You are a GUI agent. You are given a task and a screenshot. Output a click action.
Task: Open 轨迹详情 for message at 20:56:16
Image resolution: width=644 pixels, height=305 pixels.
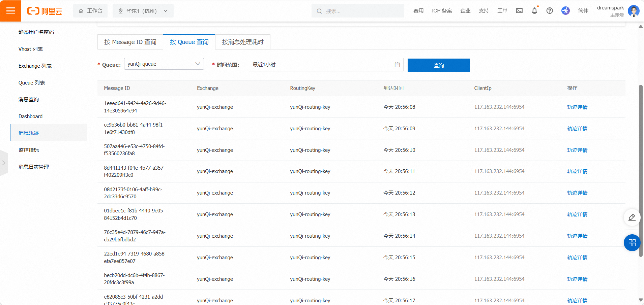(577, 279)
